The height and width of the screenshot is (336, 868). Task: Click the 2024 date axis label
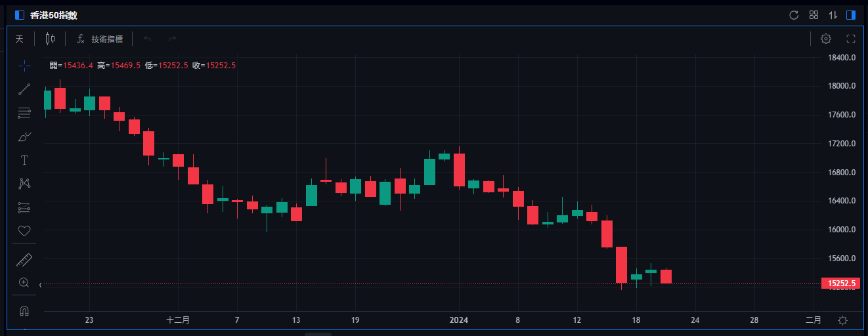coord(459,320)
